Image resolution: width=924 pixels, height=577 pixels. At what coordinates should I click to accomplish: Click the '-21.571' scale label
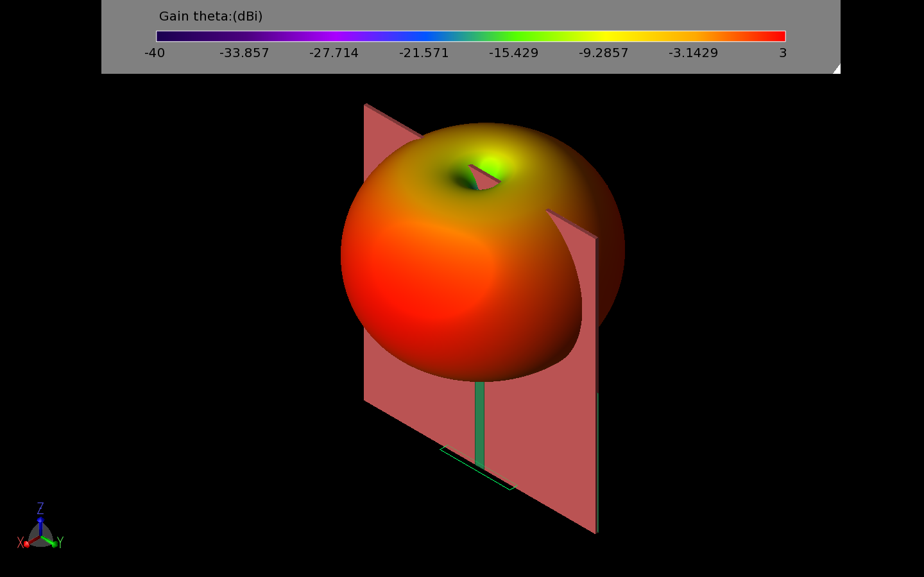(424, 53)
